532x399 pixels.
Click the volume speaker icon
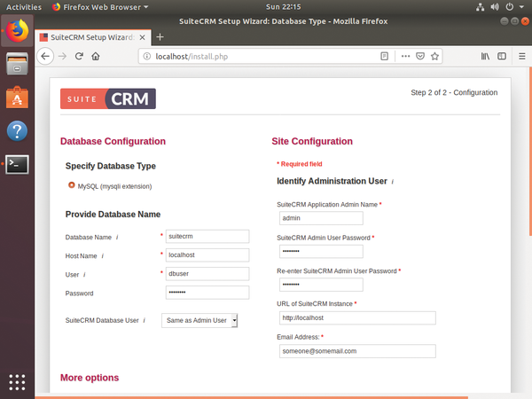tap(495, 7)
